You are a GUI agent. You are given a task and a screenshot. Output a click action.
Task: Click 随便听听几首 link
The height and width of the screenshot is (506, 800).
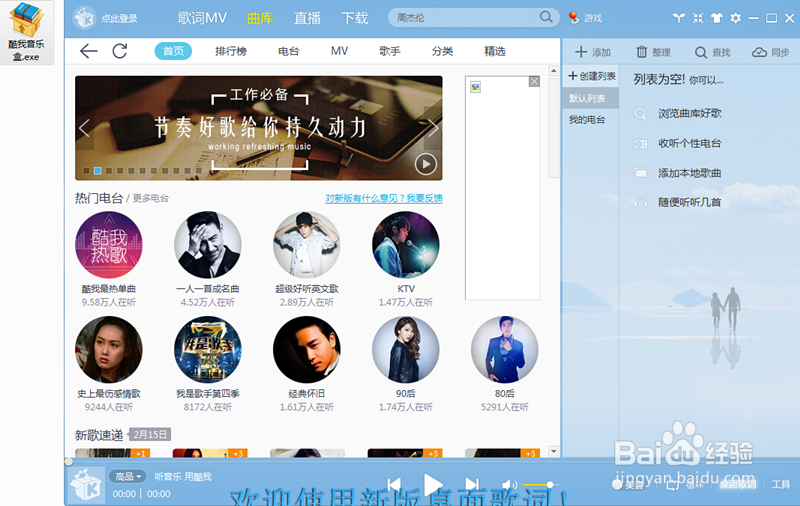click(x=689, y=202)
